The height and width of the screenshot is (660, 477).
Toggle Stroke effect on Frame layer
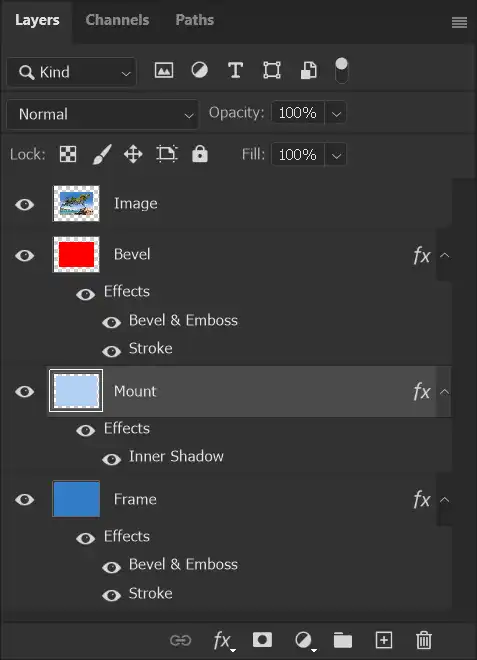click(x=112, y=595)
